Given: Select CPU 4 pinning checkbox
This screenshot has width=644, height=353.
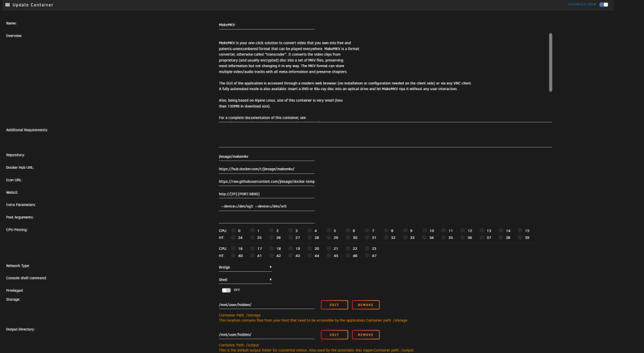Looking at the screenshot, I should coord(310,231).
